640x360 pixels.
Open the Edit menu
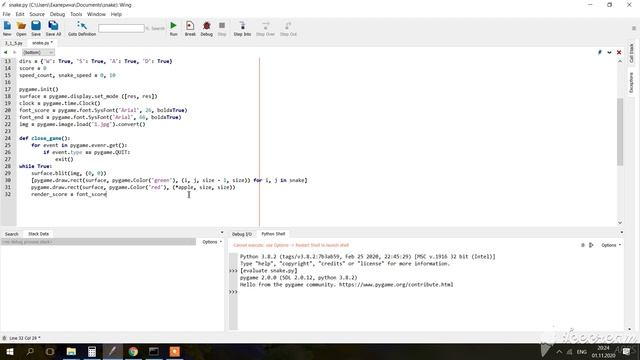coord(20,14)
